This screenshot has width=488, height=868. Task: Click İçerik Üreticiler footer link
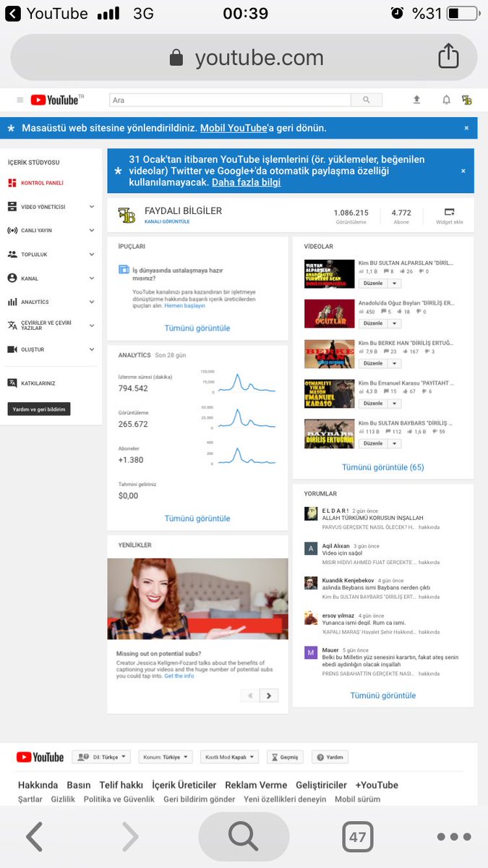click(184, 785)
